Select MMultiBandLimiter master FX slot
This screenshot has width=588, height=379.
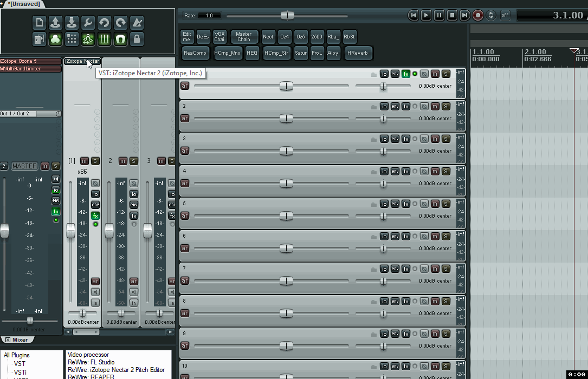31,69
